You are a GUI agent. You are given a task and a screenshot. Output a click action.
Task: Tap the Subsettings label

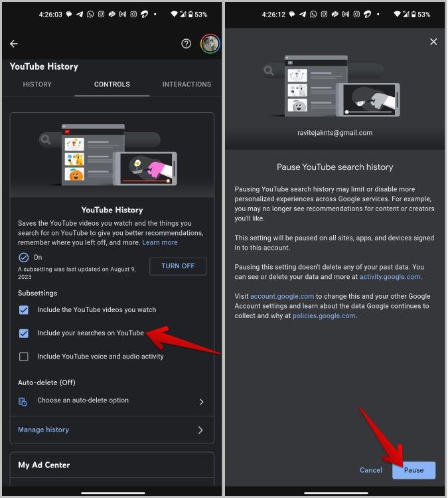click(37, 293)
